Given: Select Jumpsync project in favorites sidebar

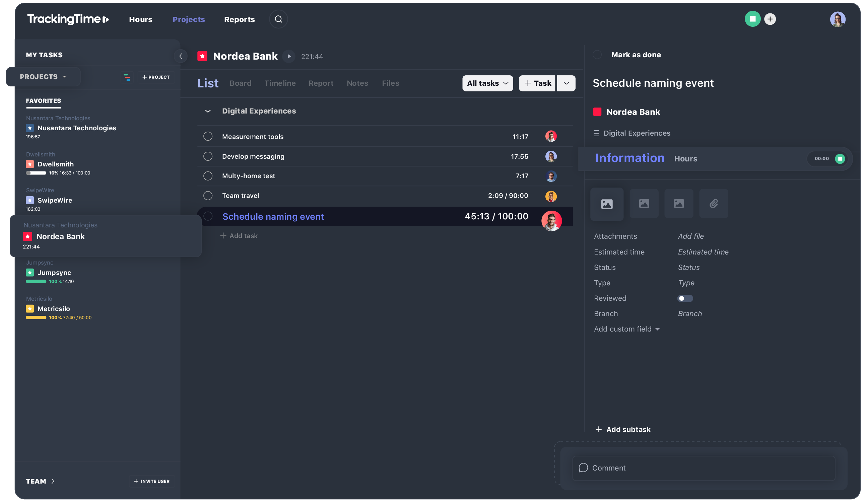Looking at the screenshot, I should click(x=54, y=272).
